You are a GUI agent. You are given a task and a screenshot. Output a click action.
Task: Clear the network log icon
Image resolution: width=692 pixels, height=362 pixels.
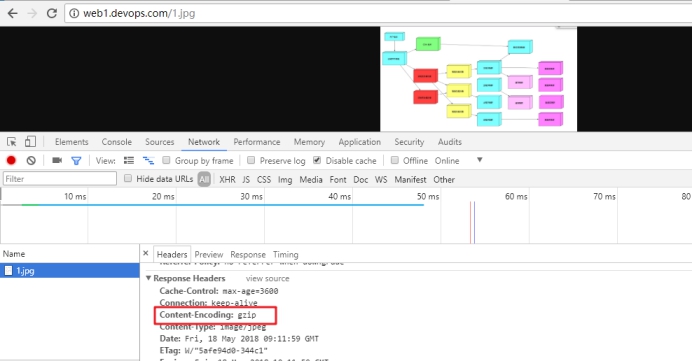tap(31, 161)
